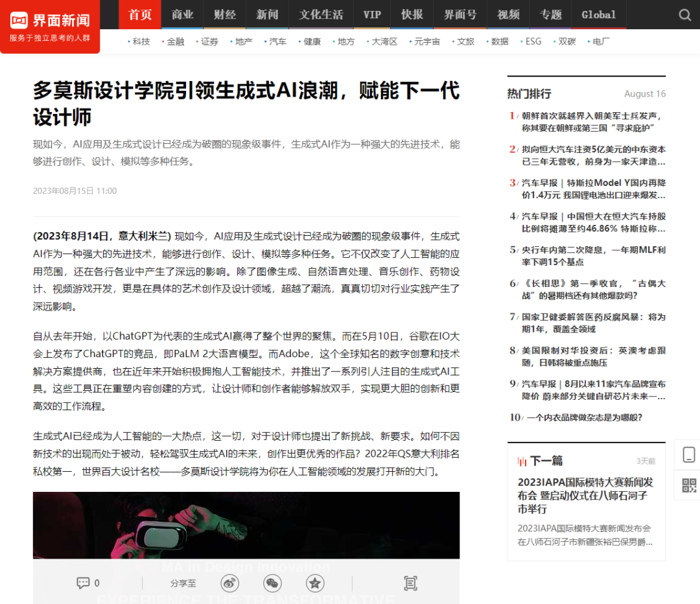The height and width of the screenshot is (604, 700).
Task: Open the 美国限制对华投资 story
Action: (x=594, y=356)
